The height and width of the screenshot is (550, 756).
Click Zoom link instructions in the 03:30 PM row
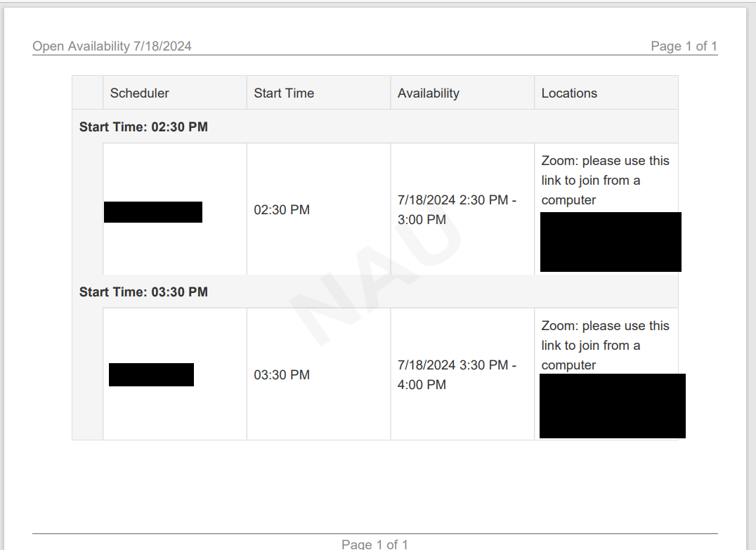[605, 346]
